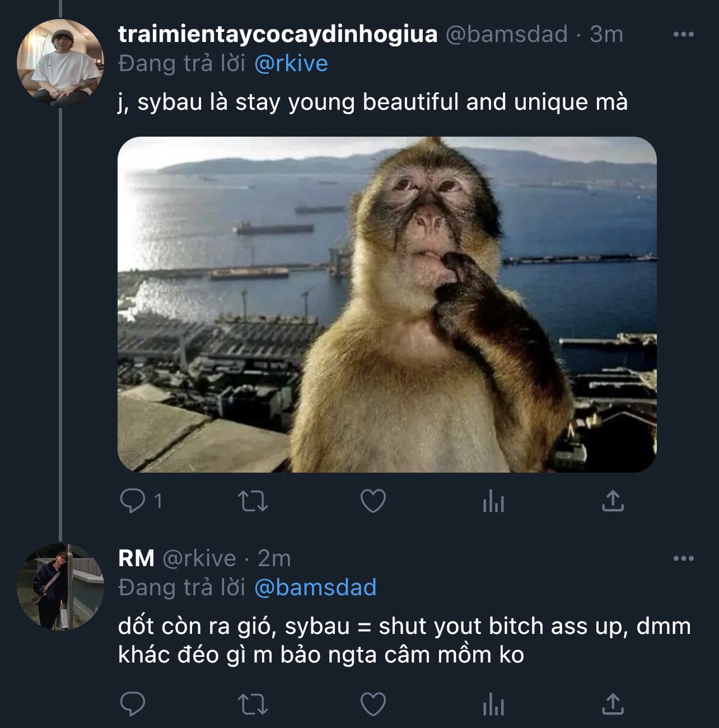Reply to RM's tweet
Image resolution: width=719 pixels, height=728 pixels.
point(133,704)
